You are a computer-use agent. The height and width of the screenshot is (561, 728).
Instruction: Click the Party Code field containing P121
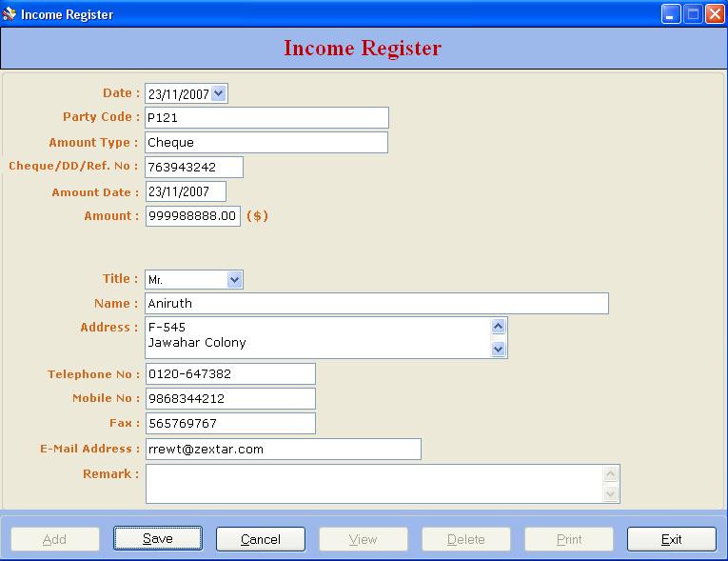266,117
